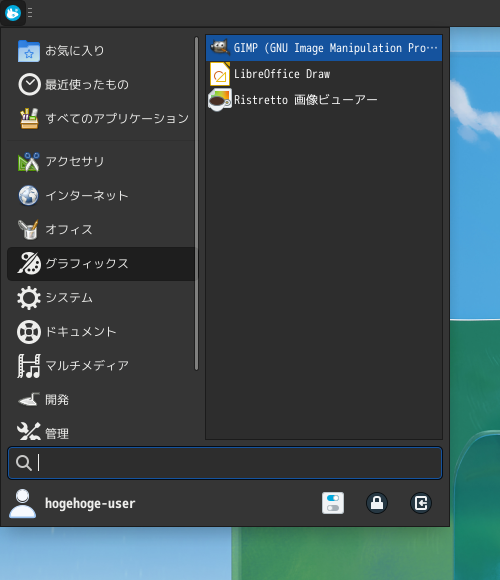Click the menu search input field
This screenshot has height=580, width=500.
click(225, 463)
